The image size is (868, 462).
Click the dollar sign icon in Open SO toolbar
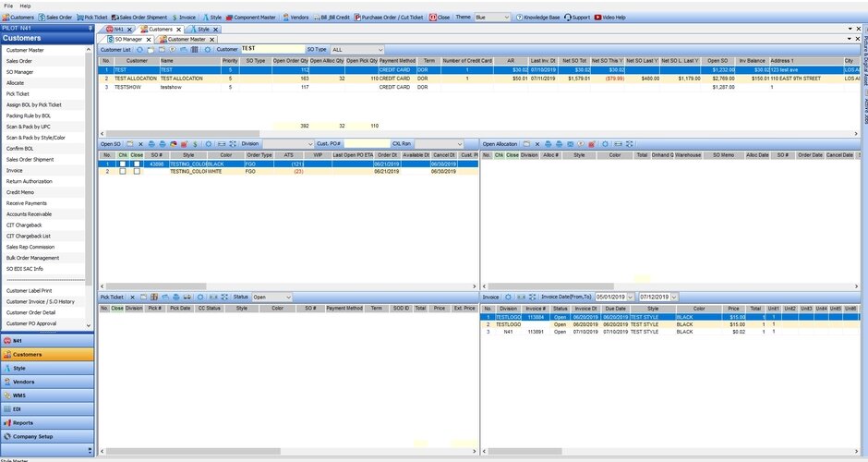(195, 144)
